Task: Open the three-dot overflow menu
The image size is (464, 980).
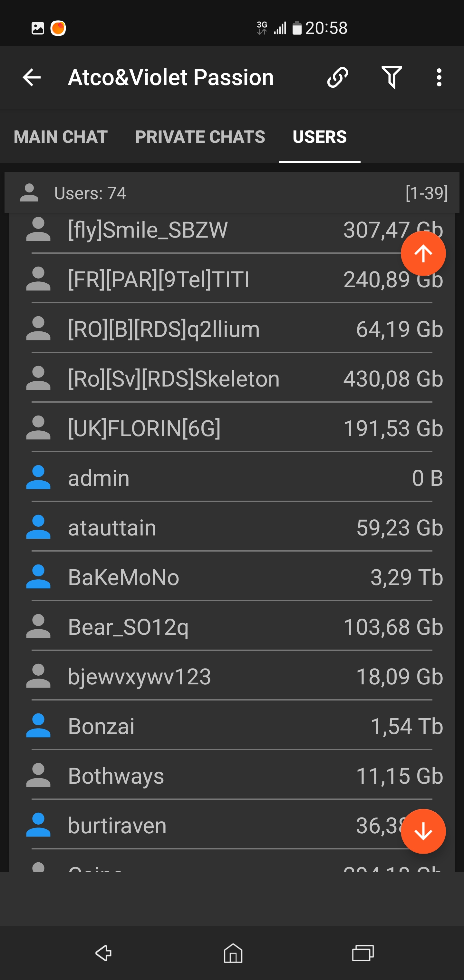Action: 439,78
